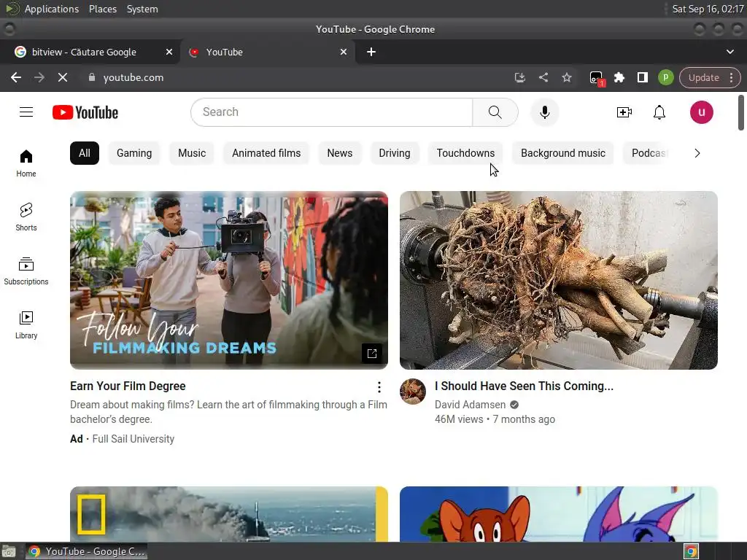Click Chrome's forward arrow
747x560 pixels.
[x=39, y=77]
